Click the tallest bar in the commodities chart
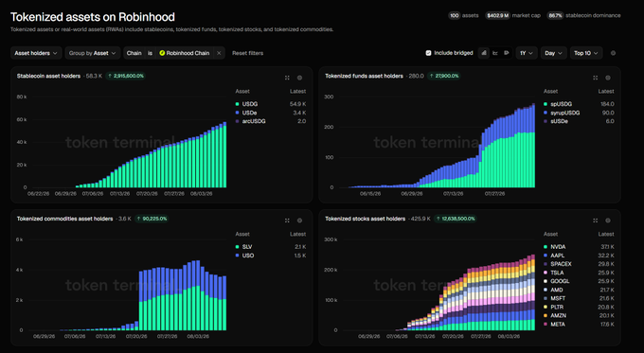Viewport: 644px width, 353px height. coord(198,295)
